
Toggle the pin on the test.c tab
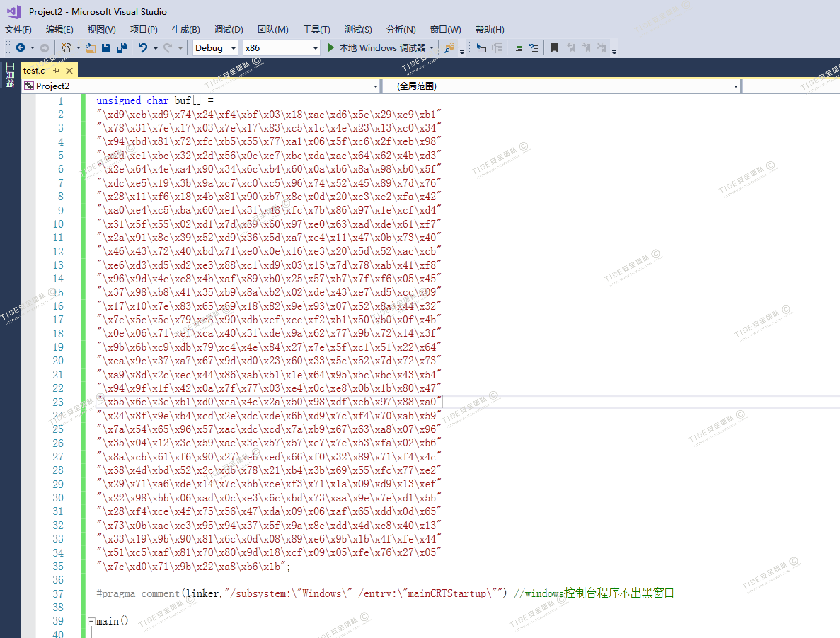point(56,70)
